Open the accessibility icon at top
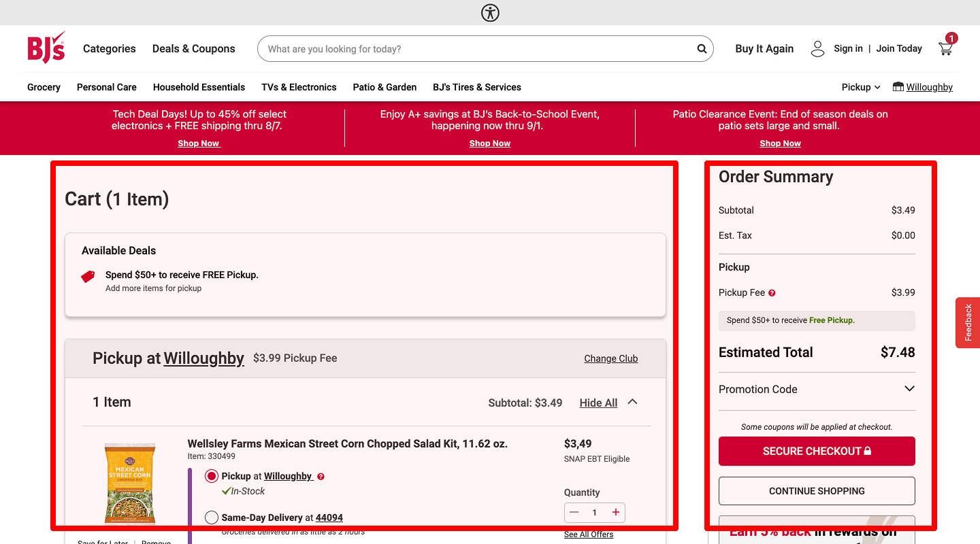 pyautogui.click(x=490, y=13)
